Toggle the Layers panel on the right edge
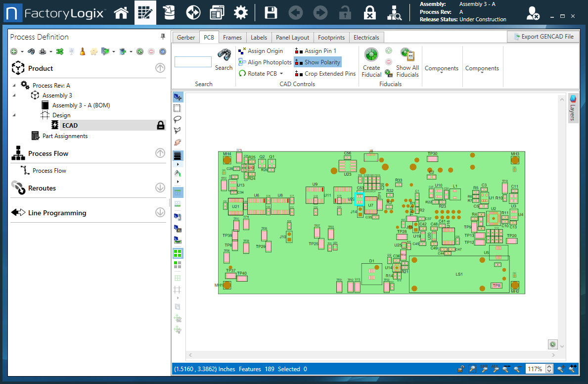Screen dimensions: 588x384 tap(573, 107)
